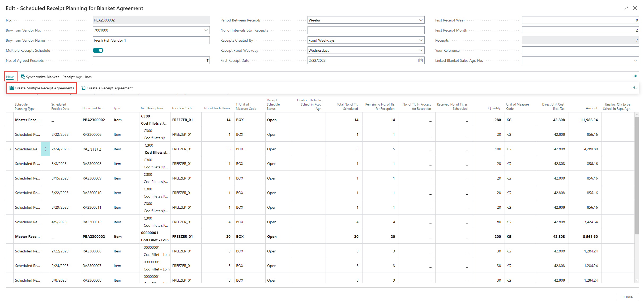Open row options three-dot menu for RA2300007
This screenshot has width=644, height=306.
45,149
